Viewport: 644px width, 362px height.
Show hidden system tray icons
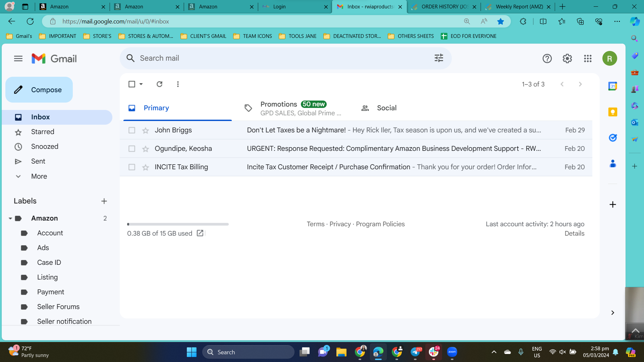[x=494, y=352]
